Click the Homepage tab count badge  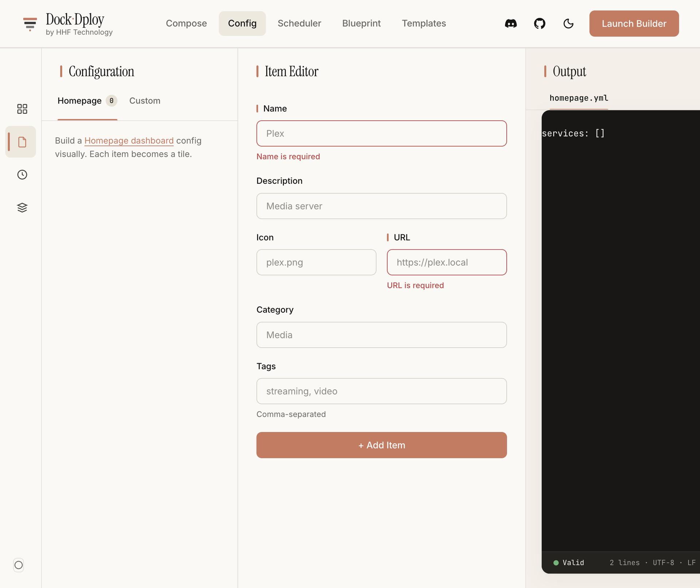[x=112, y=101]
